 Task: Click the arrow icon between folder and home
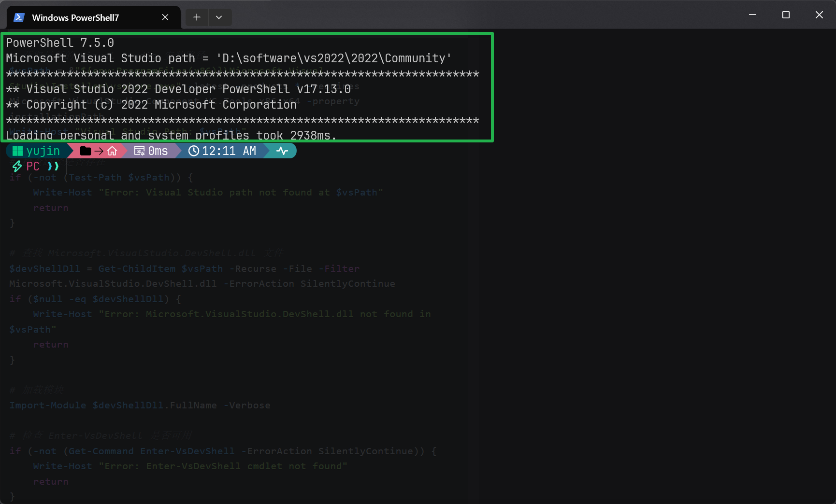coord(99,151)
